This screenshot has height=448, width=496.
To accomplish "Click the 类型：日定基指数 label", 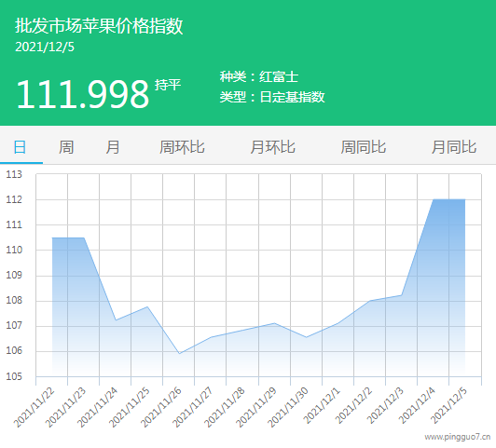I will tap(272, 97).
